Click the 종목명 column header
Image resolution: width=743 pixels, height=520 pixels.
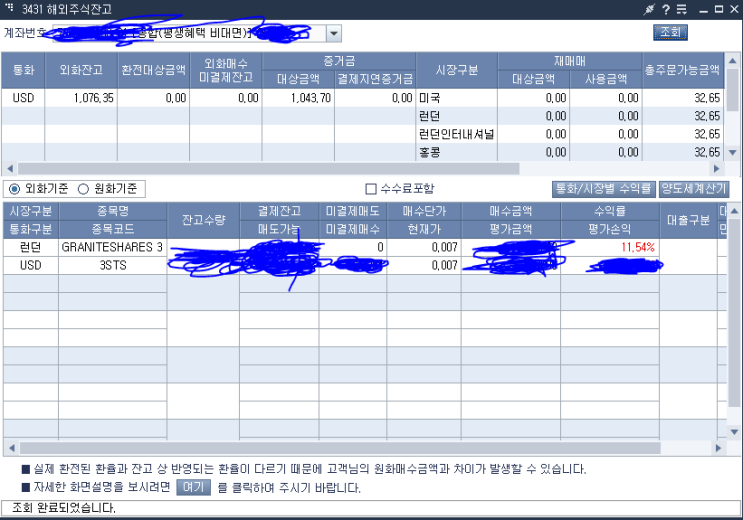click(113, 211)
